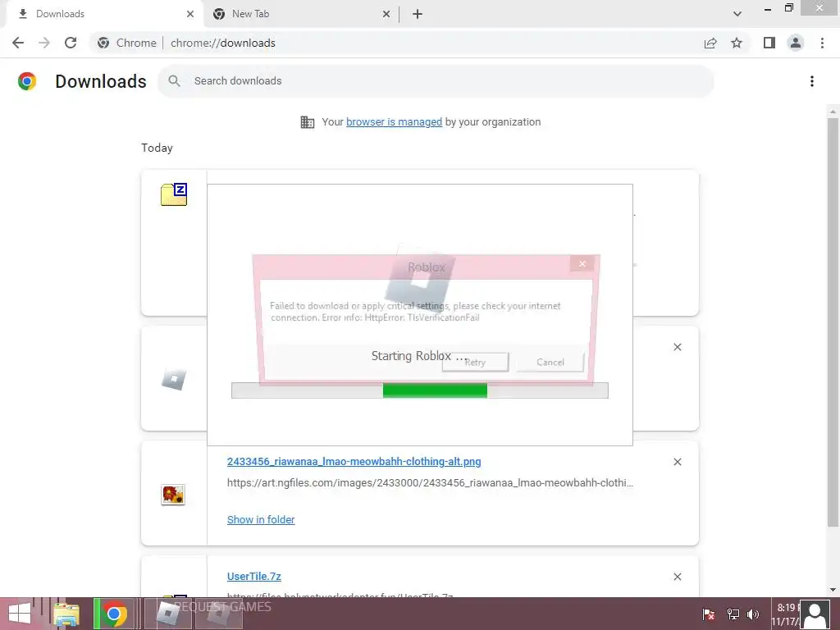Click Show in folder for PNG download
The image size is (840, 630).
point(261,519)
